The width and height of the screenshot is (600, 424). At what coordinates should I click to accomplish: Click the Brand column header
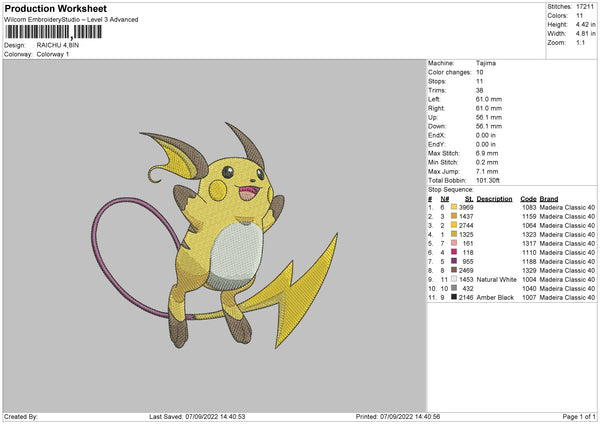[x=549, y=199]
